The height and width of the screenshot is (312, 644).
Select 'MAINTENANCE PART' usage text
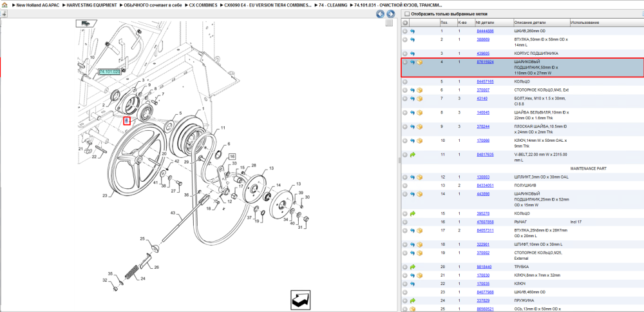pos(588,168)
